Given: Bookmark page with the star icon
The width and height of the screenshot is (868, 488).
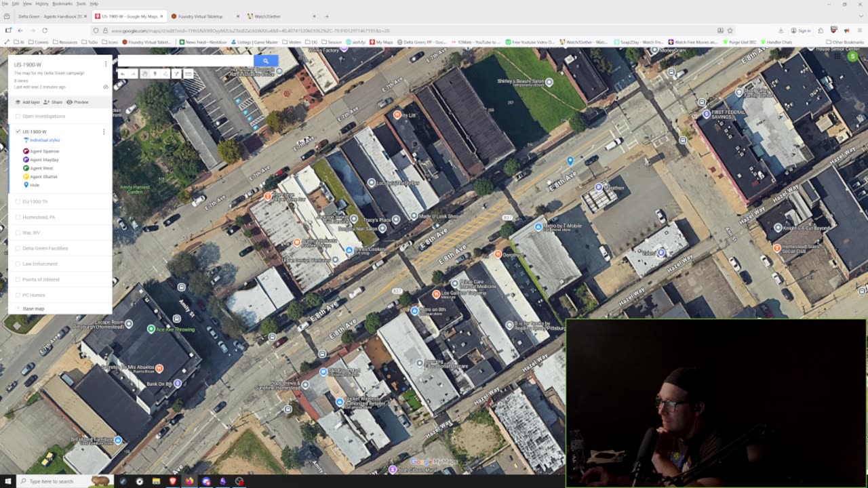Looking at the screenshot, I should 730,30.
